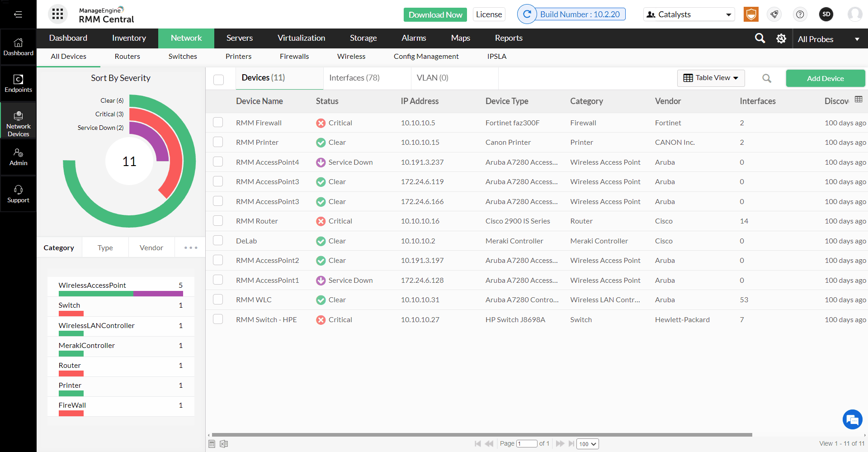Viewport: 868px width, 452px height.
Task: Open the help question mark icon
Action: pos(800,14)
